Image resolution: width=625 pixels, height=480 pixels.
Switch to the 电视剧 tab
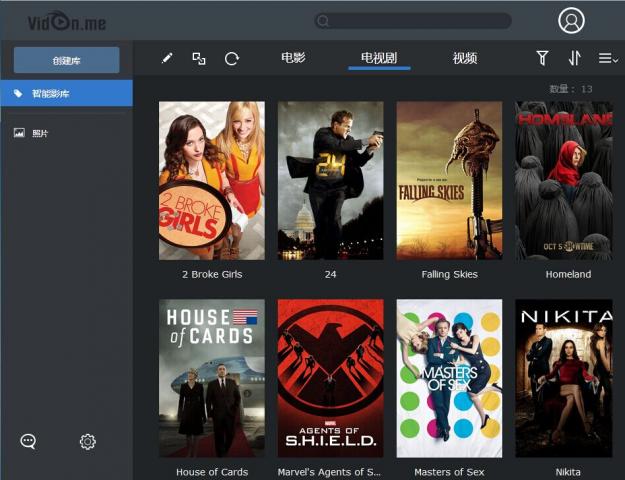[379, 58]
